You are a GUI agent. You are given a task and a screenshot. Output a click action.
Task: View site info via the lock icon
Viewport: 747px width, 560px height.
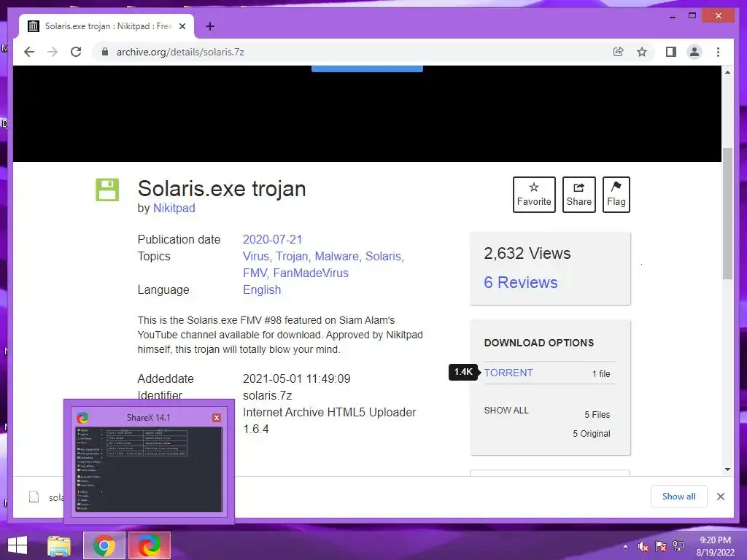point(105,52)
